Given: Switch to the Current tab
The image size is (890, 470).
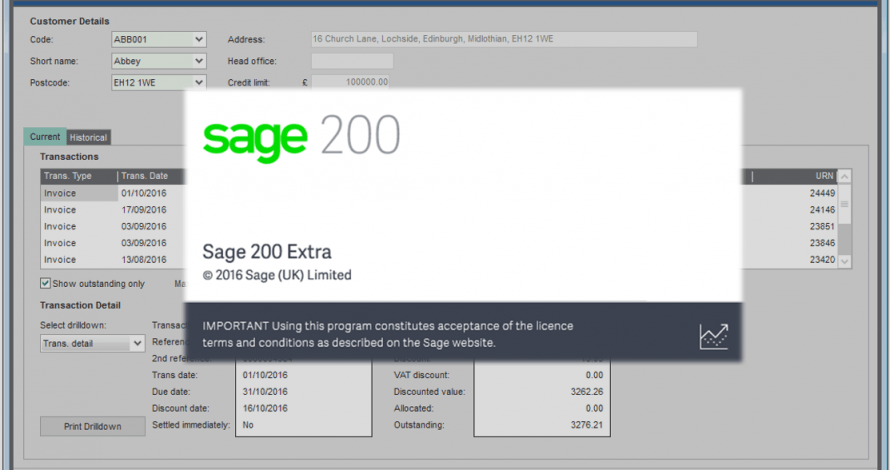Looking at the screenshot, I should [x=45, y=137].
